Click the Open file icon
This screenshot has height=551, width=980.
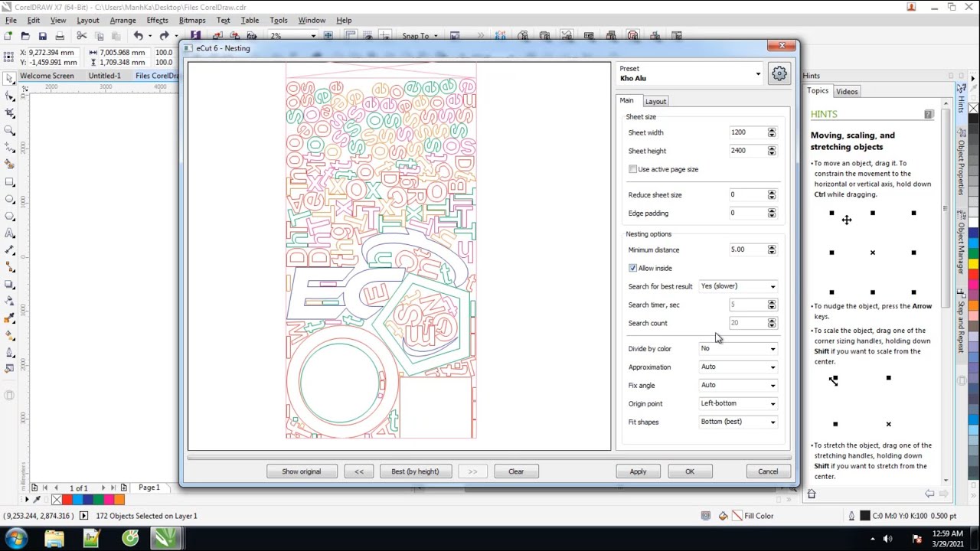25,36
